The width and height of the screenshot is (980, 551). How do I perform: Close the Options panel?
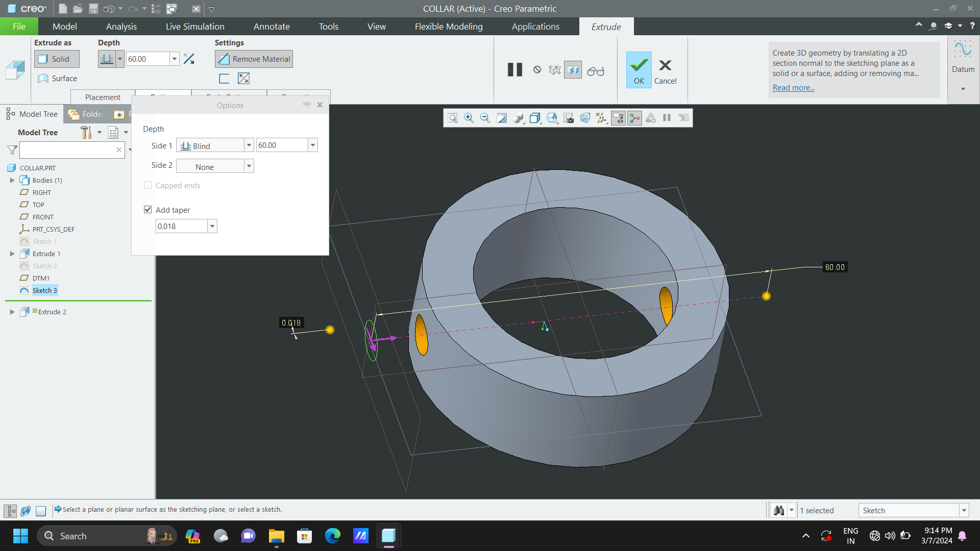(x=320, y=105)
